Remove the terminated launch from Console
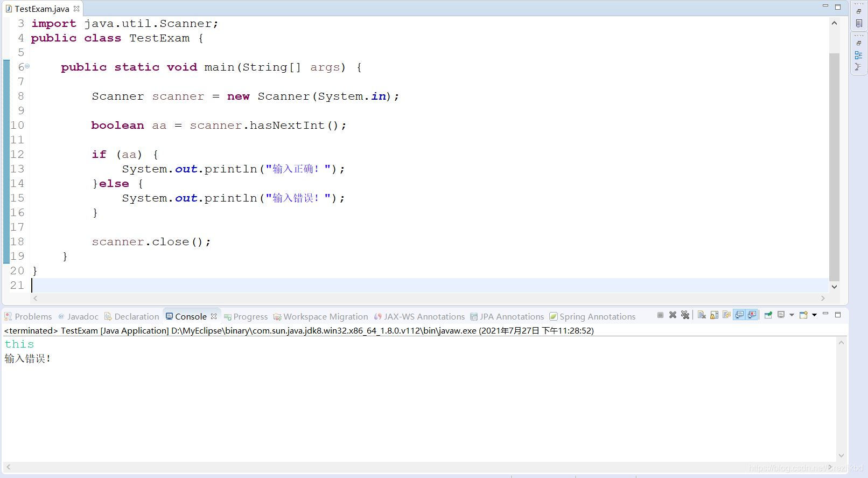This screenshot has height=478, width=868. click(673, 315)
